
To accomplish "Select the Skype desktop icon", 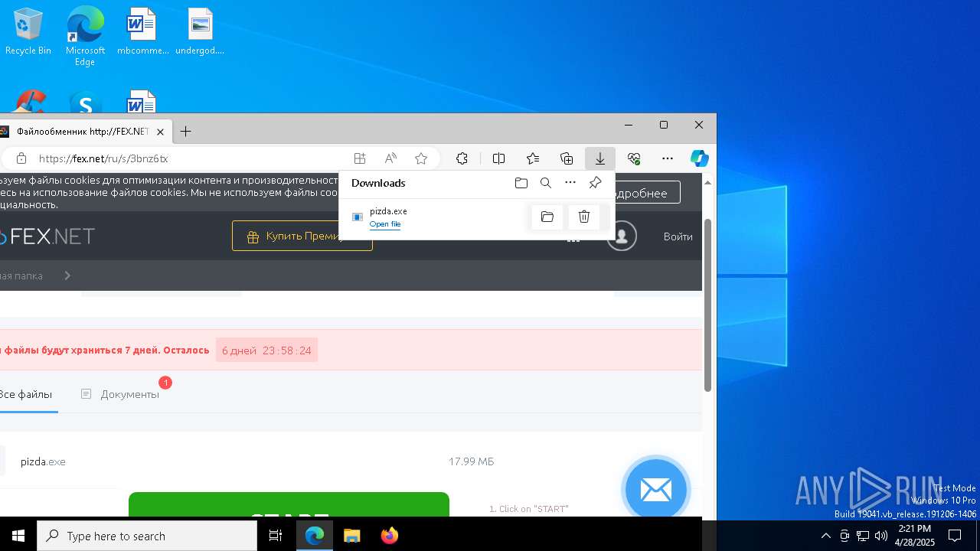I will tap(85, 103).
